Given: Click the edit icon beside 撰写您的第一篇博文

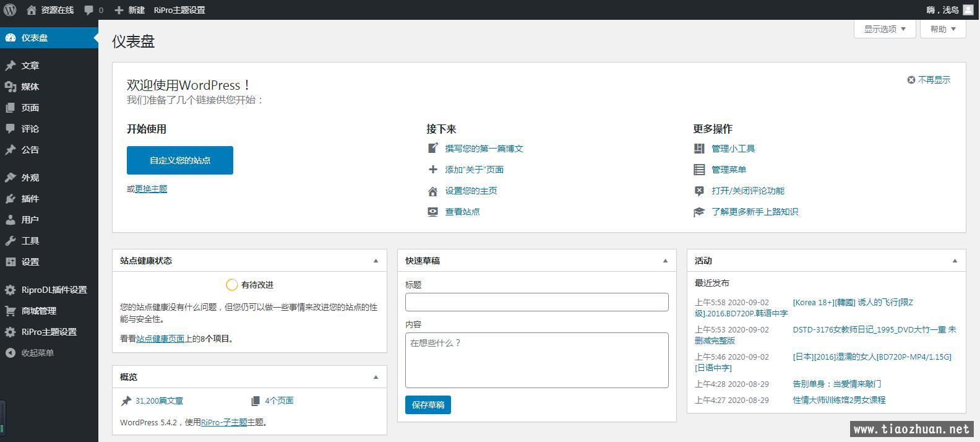Looking at the screenshot, I should pos(433,149).
